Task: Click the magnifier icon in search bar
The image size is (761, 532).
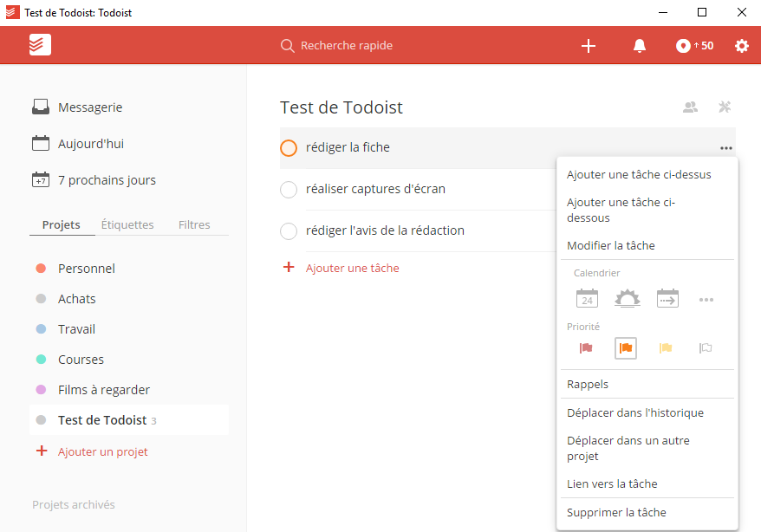Action: coord(287,46)
